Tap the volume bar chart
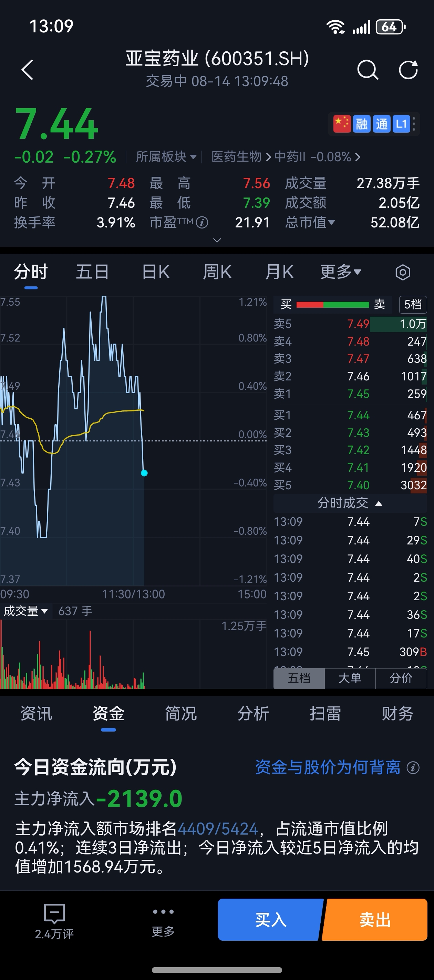Image resolution: width=434 pixels, height=980 pixels. pos(133,654)
